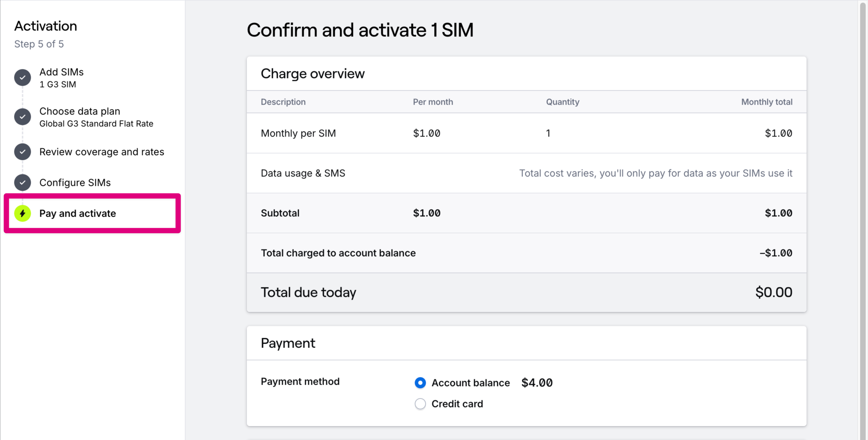The width and height of the screenshot is (868, 440).
Task: Click the -$1.00 account balance charge value
Action: (776, 253)
